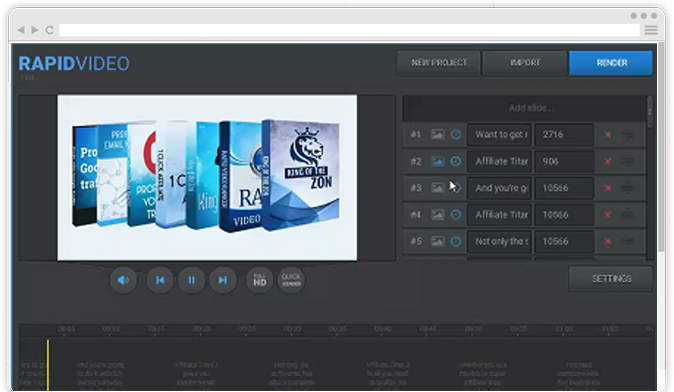Click the browser forward arrow
Viewport: 674px width, 392px height.
35,30
